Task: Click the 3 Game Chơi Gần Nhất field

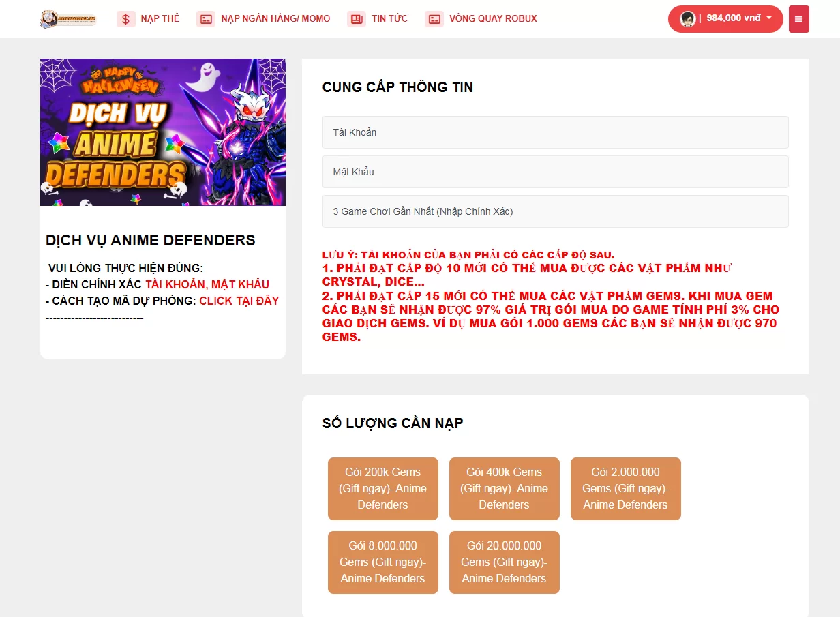Action: pos(556,211)
